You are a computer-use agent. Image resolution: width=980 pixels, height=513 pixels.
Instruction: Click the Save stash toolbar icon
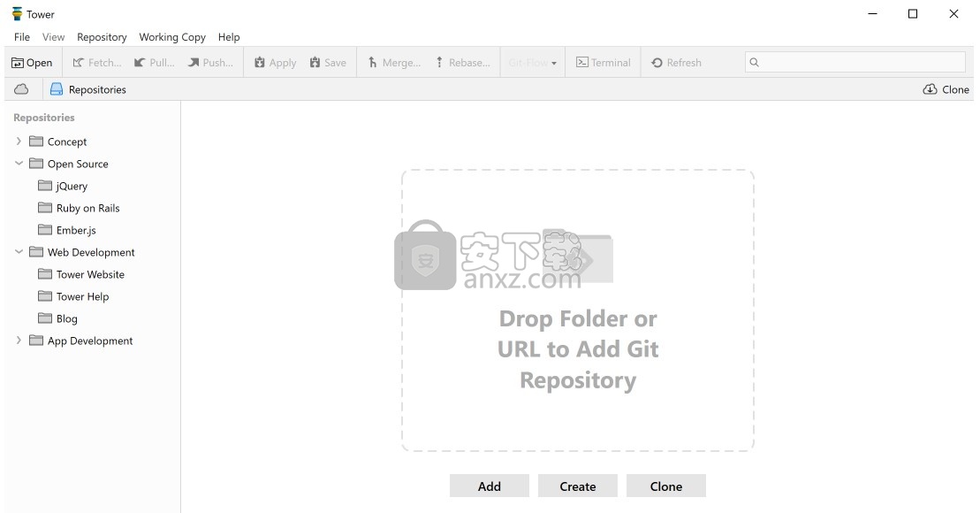315,63
